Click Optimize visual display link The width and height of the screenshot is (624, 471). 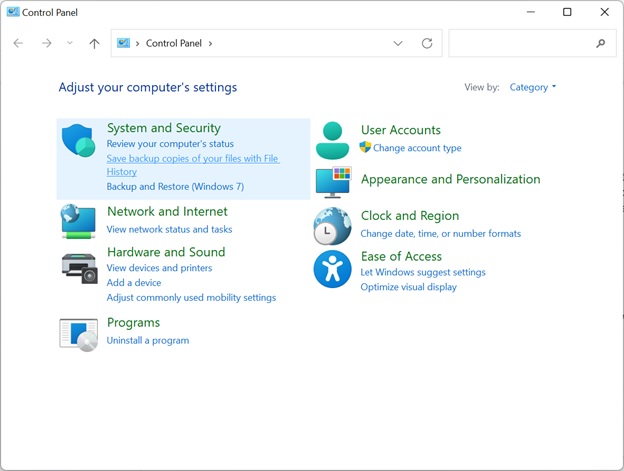point(408,287)
